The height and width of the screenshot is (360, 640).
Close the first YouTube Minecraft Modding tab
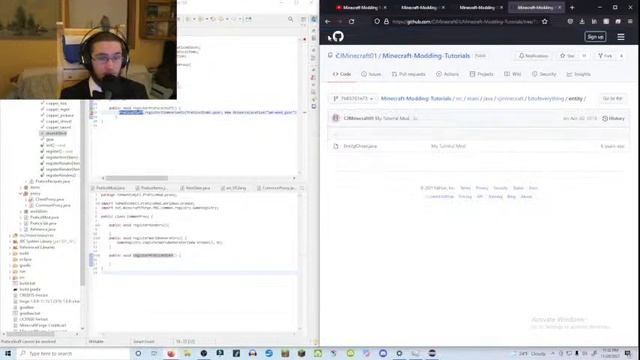[385, 7]
